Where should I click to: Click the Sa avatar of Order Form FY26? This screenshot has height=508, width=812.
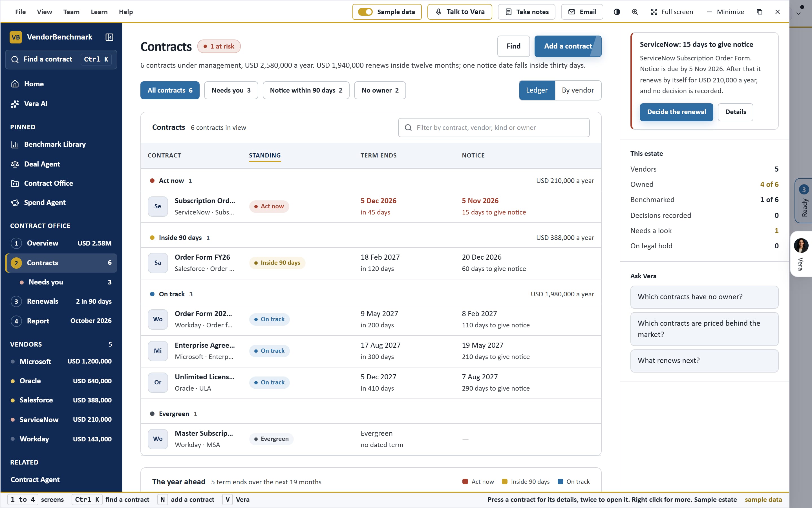click(158, 263)
